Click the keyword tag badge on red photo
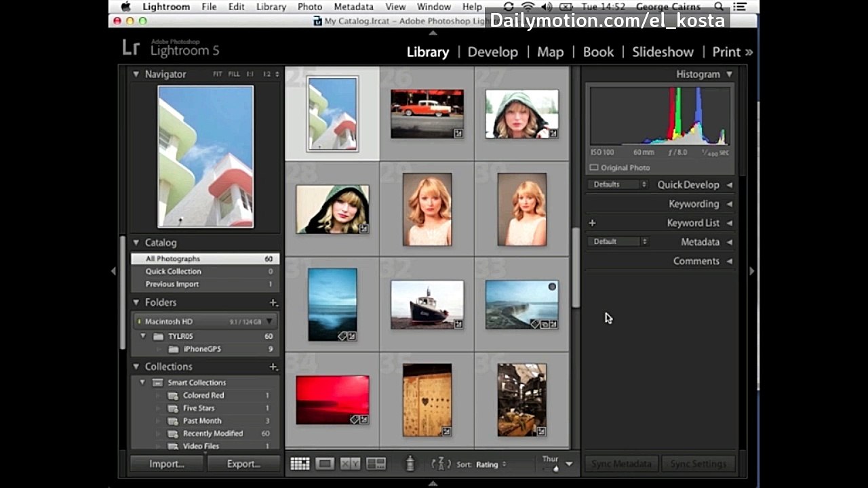The width and height of the screenshot is (868, 488). 354,420
